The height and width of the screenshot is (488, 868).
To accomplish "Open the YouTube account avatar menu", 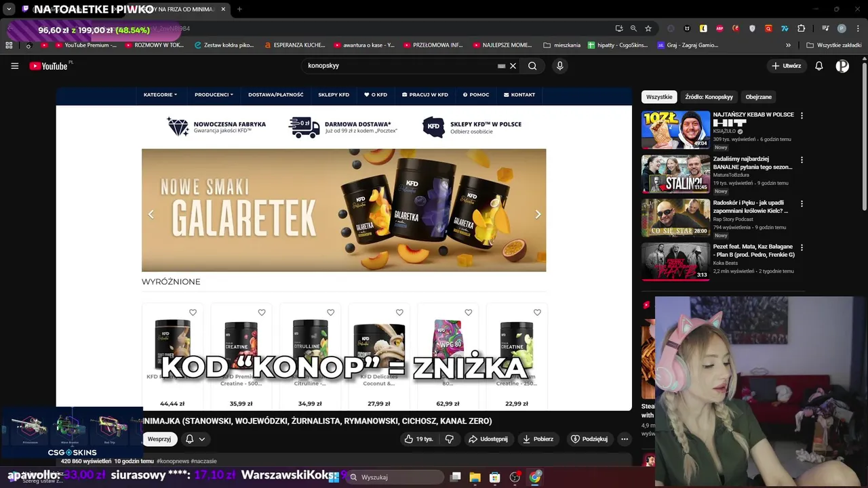I will [842, 66].
